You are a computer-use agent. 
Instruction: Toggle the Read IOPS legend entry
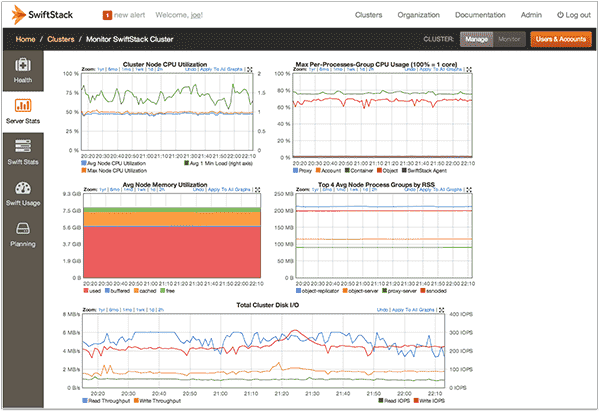394,401
